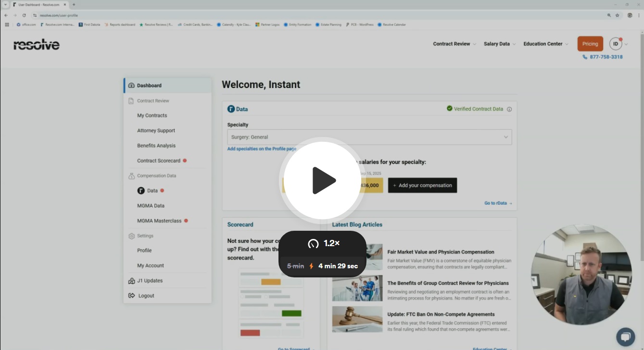The image size is (644, 350).
Task: Click the Compensation Data clock icon
Action: (x=132, y=175)
